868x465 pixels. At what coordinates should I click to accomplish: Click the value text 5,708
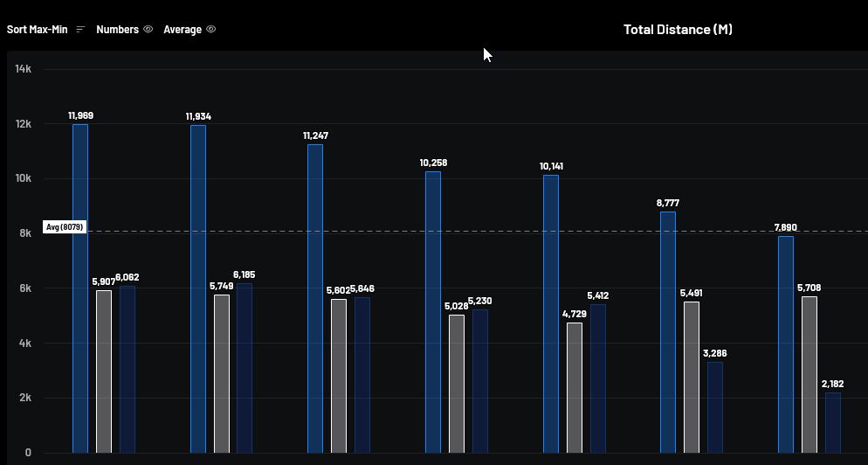(x=809, y=288)
